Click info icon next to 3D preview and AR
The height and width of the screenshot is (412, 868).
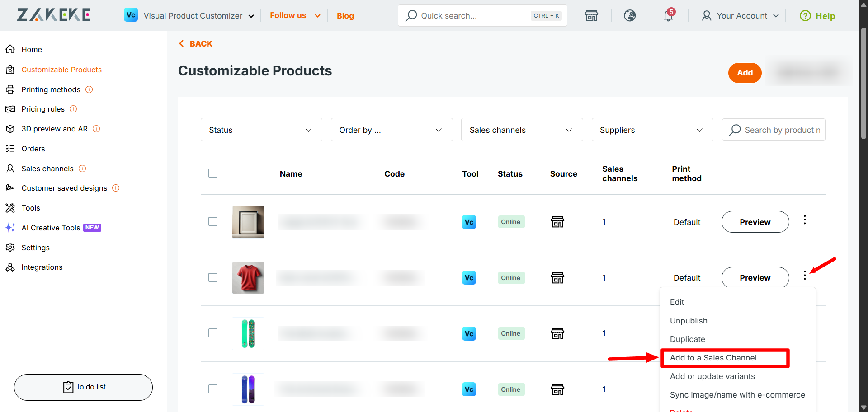click(x=96, y=129)
